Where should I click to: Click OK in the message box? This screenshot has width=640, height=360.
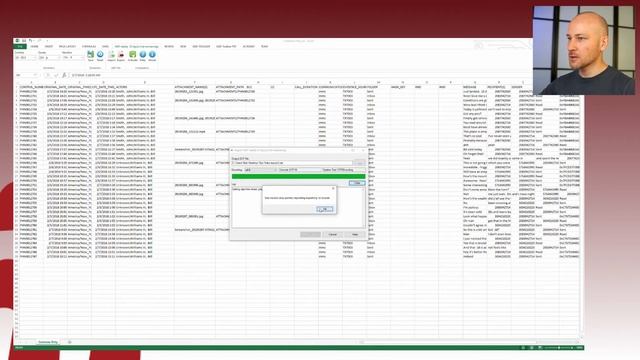point(325,209)
